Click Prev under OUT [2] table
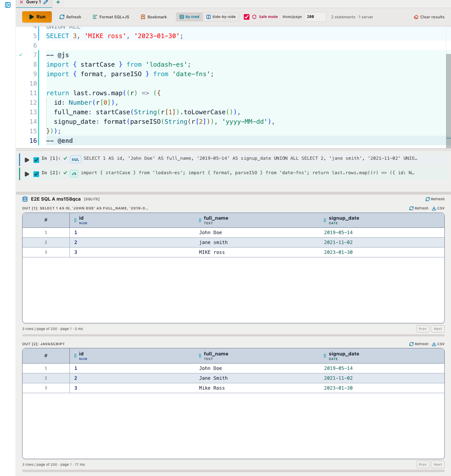The height and width of the screenshot is (476, 451). point(422,465)
